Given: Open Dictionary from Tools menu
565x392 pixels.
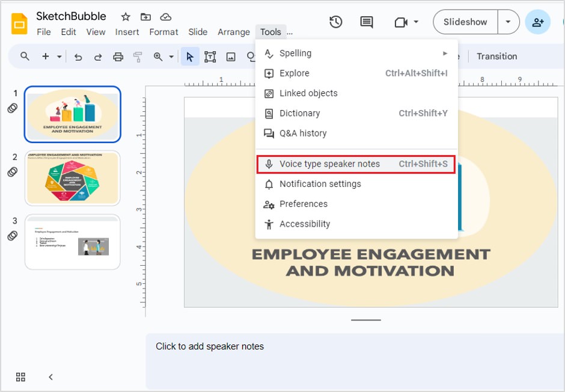Looking at the screenshot, I should pos(356,113).
